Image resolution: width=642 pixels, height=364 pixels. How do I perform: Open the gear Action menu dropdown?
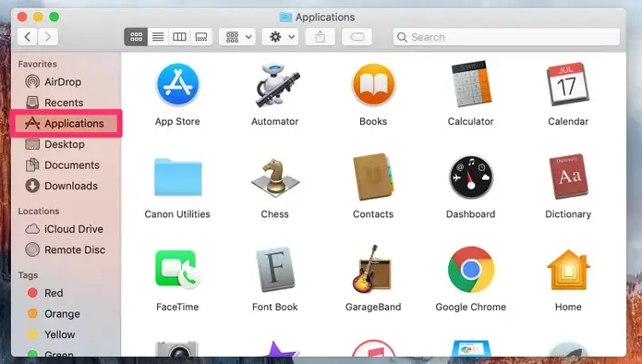click(x=281, y=37)
